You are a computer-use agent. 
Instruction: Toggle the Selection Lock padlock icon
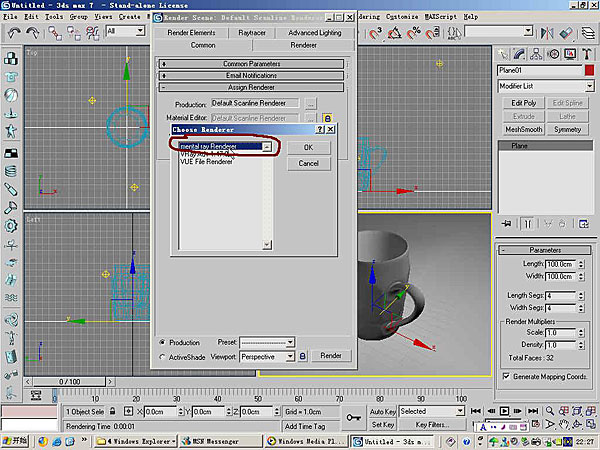click(x=112, y=411)
